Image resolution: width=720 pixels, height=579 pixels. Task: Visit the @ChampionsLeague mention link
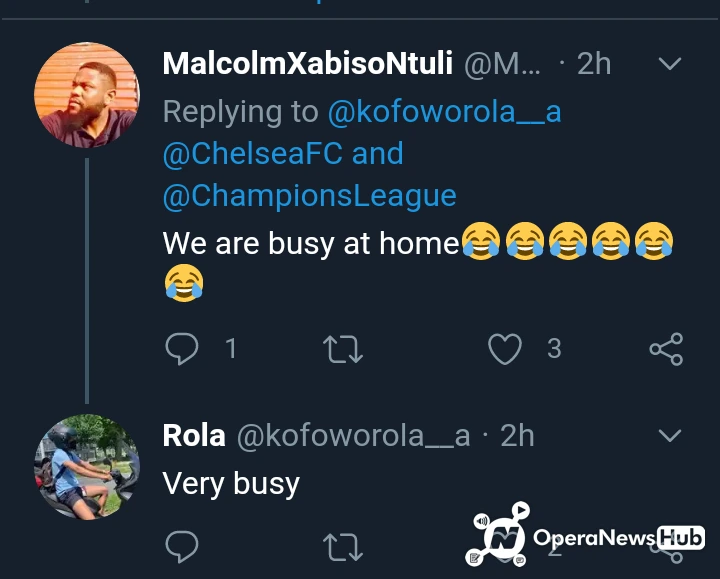pyautogui.click(x=309, y=194)
